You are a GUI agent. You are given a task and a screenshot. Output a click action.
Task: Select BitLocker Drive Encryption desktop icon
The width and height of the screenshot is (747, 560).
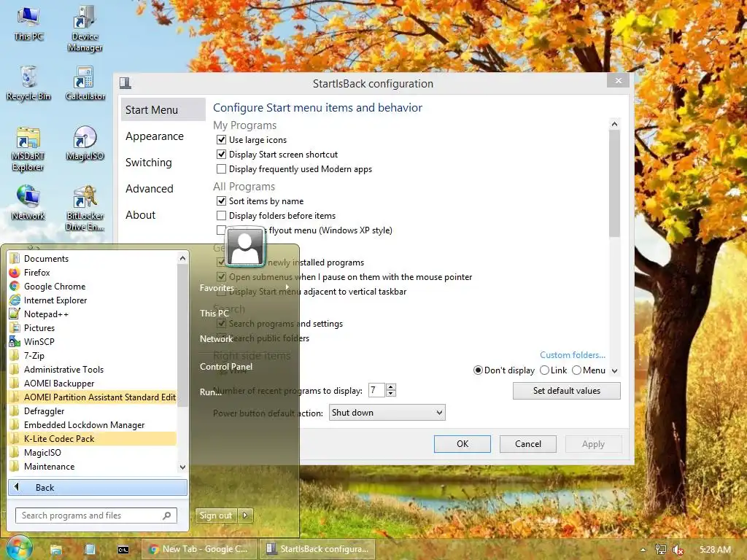point(85,209)
